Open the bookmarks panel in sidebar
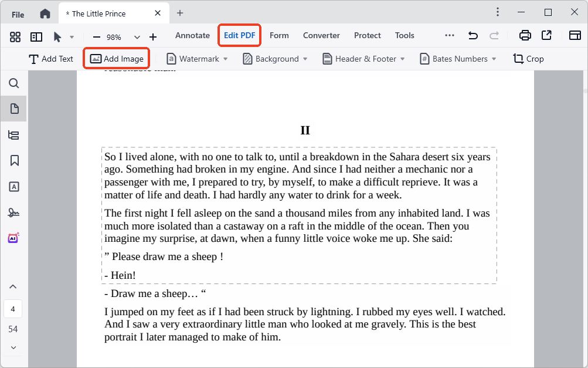Image resolution: width=588 pixels, height=368 pixels. point(14,161)
